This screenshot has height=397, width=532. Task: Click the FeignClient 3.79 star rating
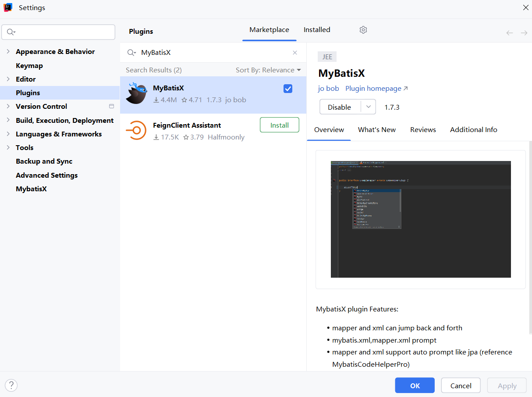coord(193,137)
